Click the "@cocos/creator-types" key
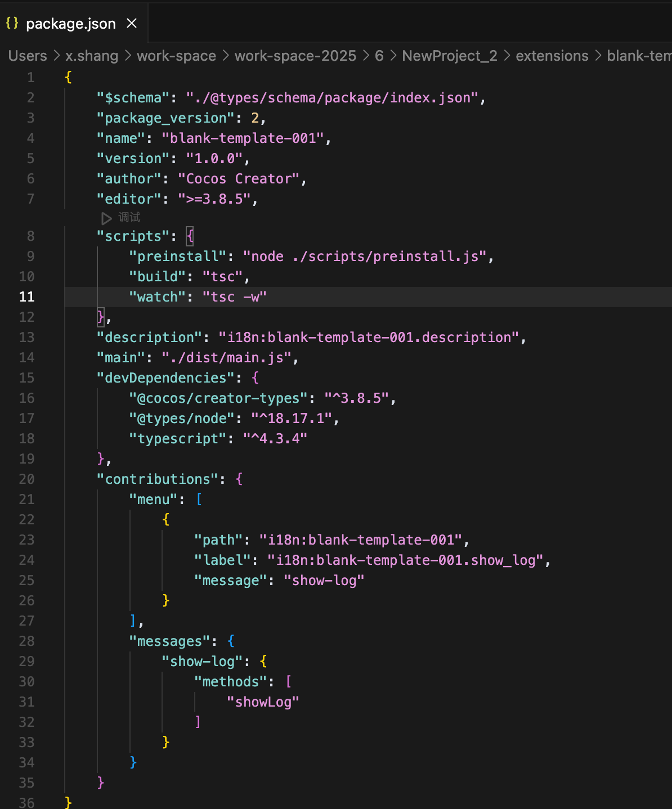Screen dimensions: 672x809 [x=218, y=398]
